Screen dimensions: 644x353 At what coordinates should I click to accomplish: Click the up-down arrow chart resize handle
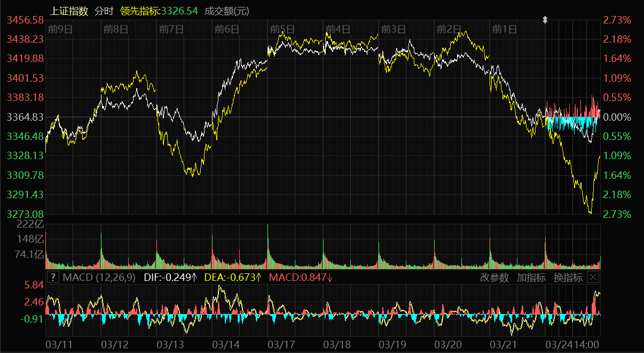coord(545,20)
